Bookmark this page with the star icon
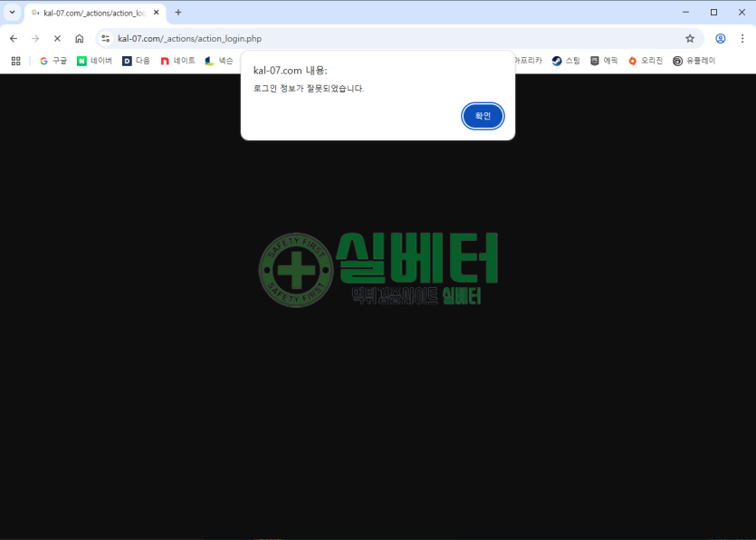Screen dimensions: 756x540 click(690, 39)
